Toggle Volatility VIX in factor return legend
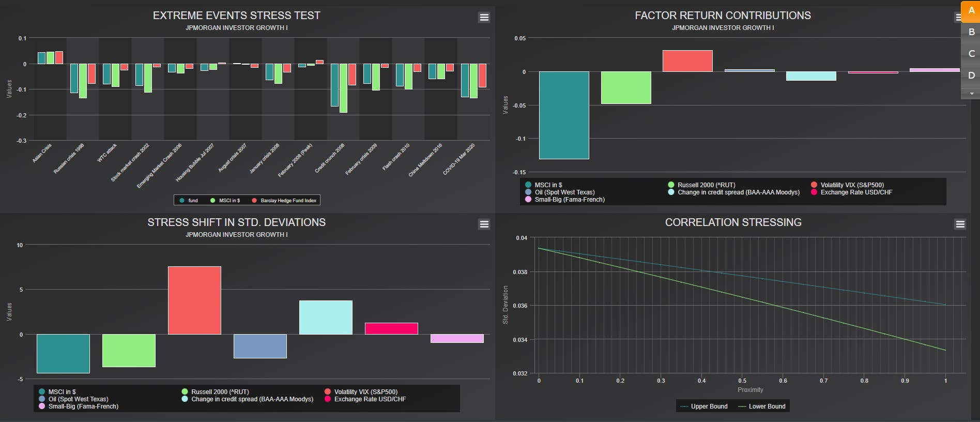 tap(847, 185)
